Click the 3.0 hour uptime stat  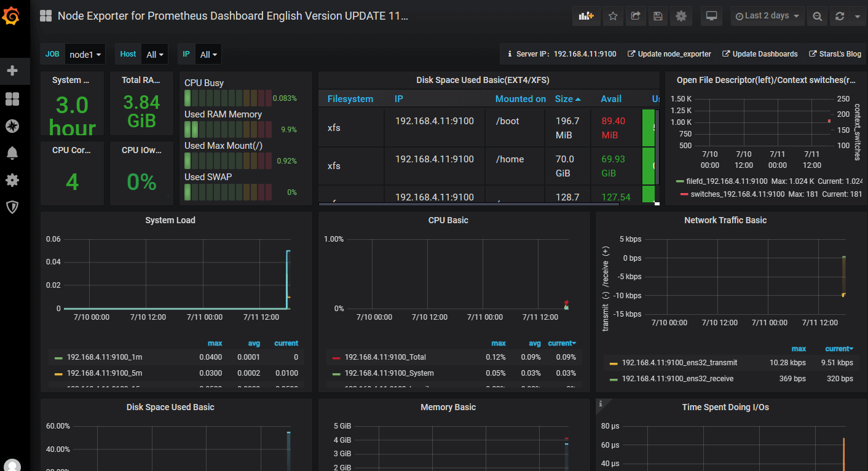(x=73, y=115)
